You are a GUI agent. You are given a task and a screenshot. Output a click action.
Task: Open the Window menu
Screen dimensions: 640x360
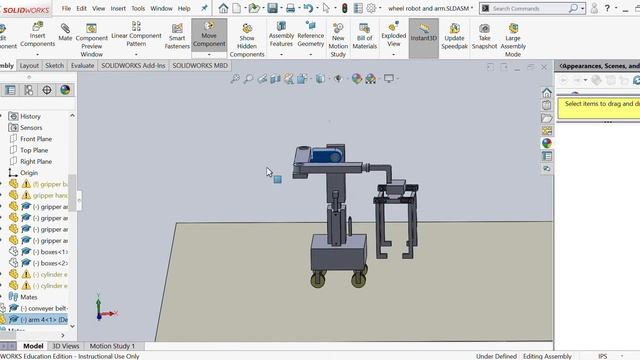(x=161, y=8)
